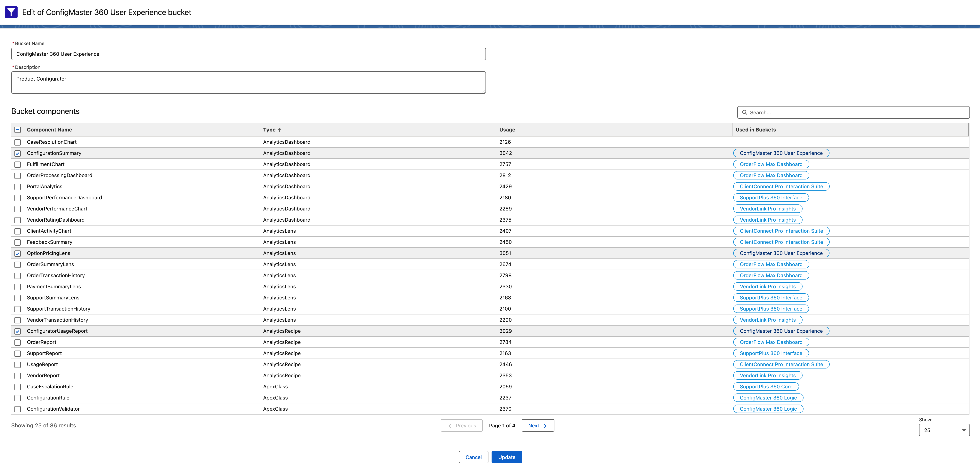This screenshot has height=467, width=980.
Task: Click the 'Showing 25 of 86 results' text
Action: (43, 426)
